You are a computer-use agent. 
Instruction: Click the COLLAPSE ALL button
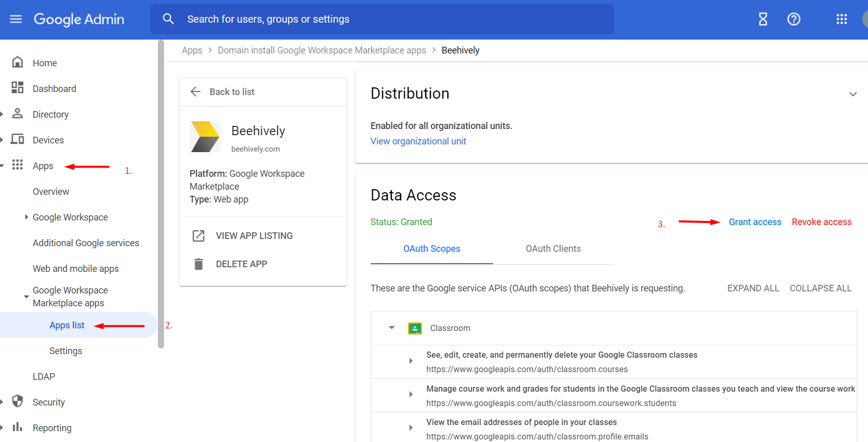tap(821, 288)
